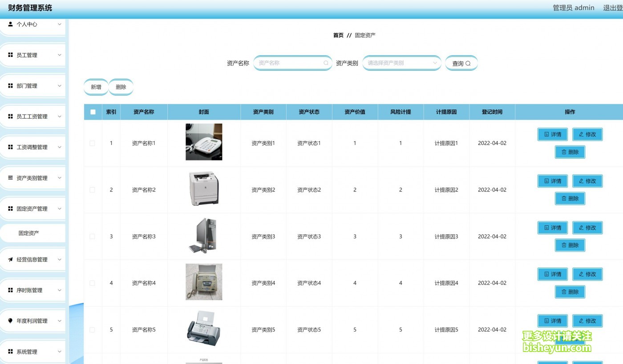623x364 pixels.
Task: Click the 资产价值 column header
Action: click(x=355, y=112)
